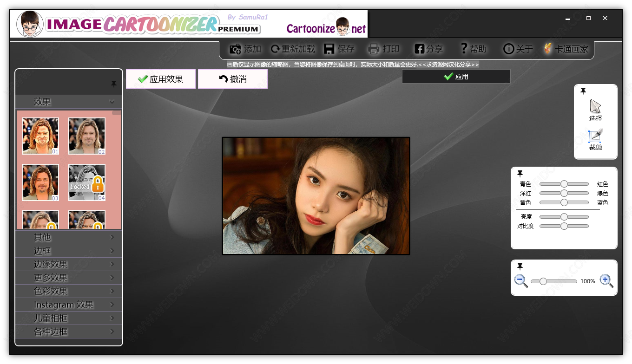632x364 pixels.
Task: Expand the 色彩效果 section
Action: (x=69, y=291)
